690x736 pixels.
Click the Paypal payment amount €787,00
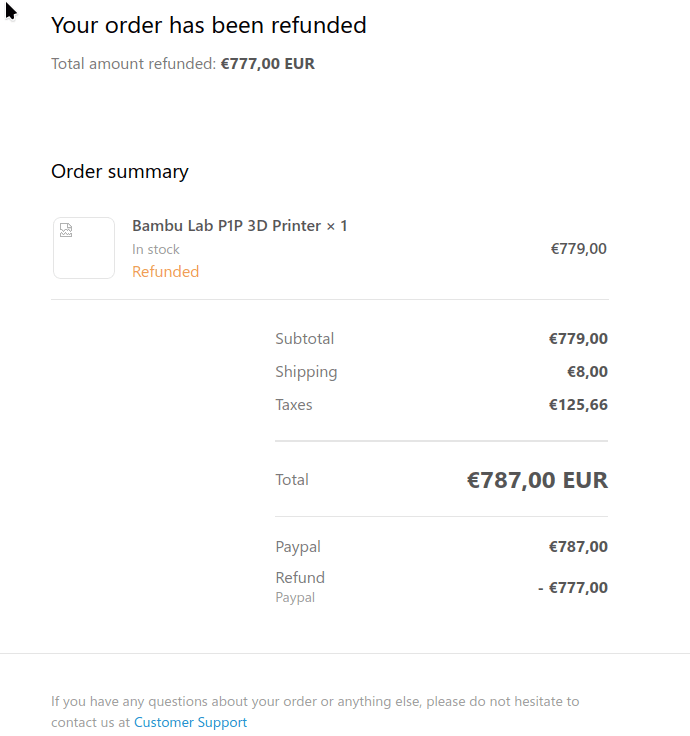[x=577, y=547]
